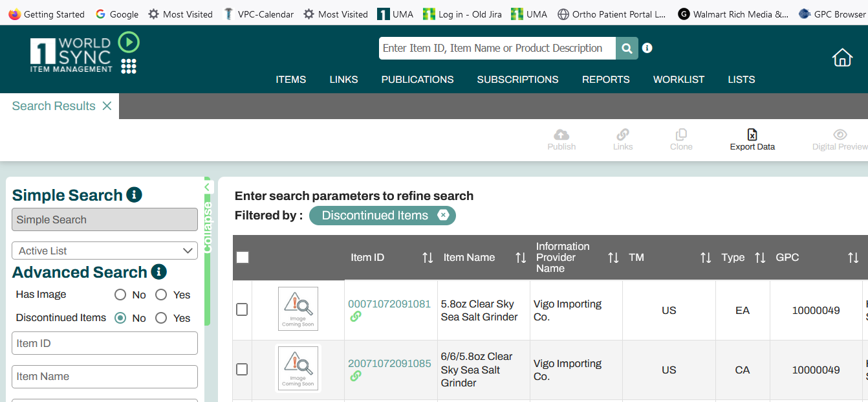Click the Digital Preview eye icon
Screen dimensions: 868x402
tap(840, 135)
